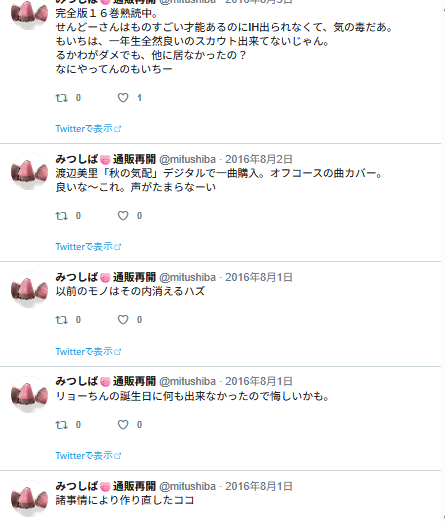Open 'Twitterで表示' under 以前のモノ tweet
445x524 pixels.
tap(88, 352)
